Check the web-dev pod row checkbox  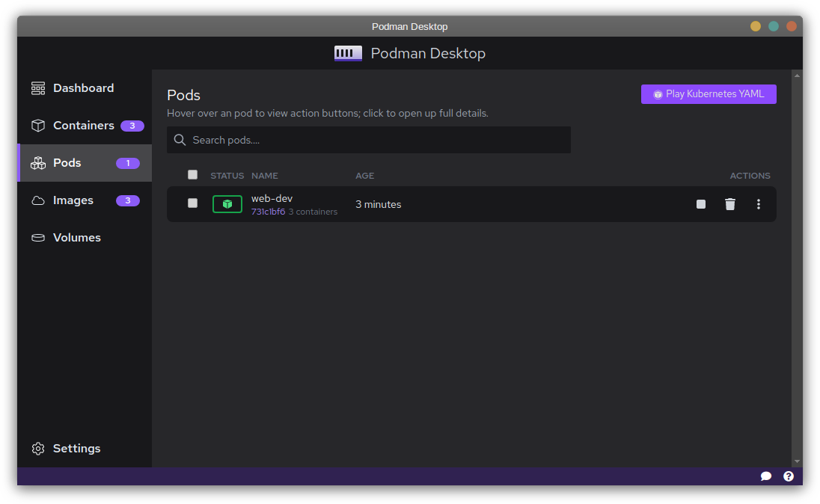pyautogui.click(x=193, y=203)
